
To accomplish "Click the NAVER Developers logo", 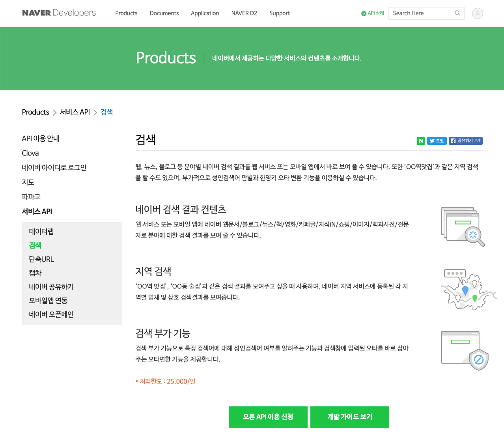I will coord(59,13).
